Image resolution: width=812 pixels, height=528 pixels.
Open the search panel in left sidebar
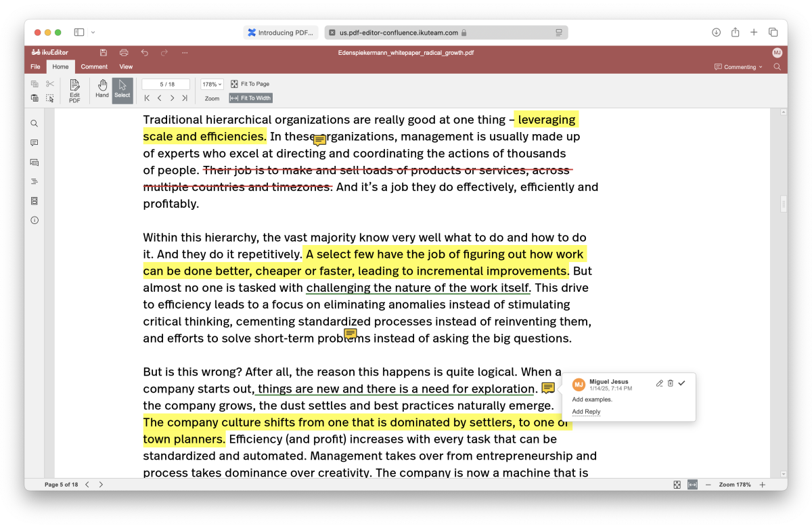coord(35,124)
